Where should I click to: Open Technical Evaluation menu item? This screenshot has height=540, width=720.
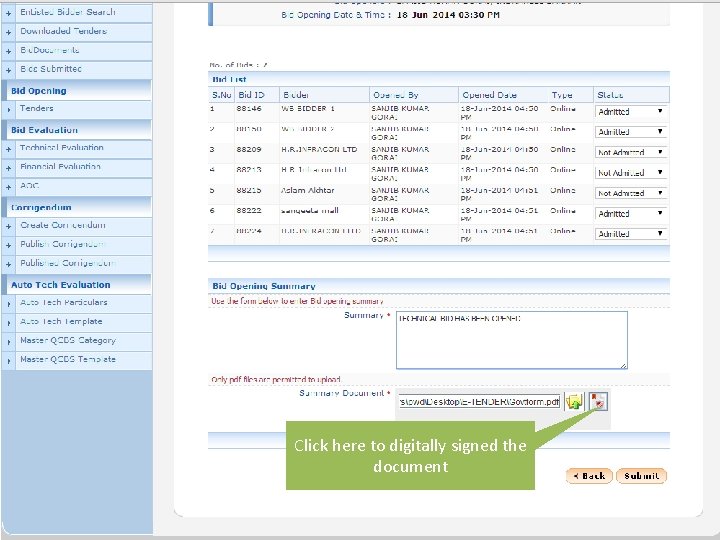tap(62, 148)
